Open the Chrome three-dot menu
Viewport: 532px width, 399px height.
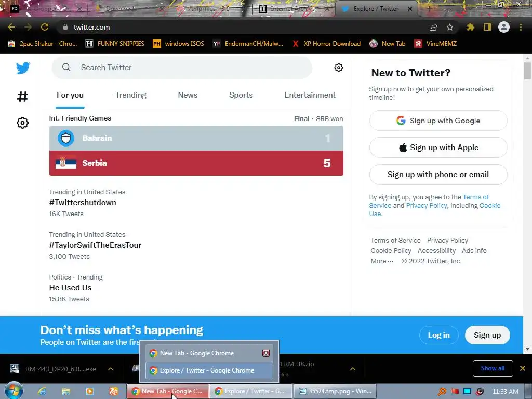point(521,27)
